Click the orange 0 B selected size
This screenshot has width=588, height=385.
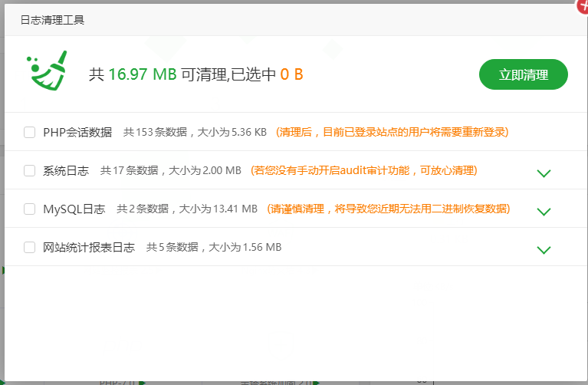[292, 74]
